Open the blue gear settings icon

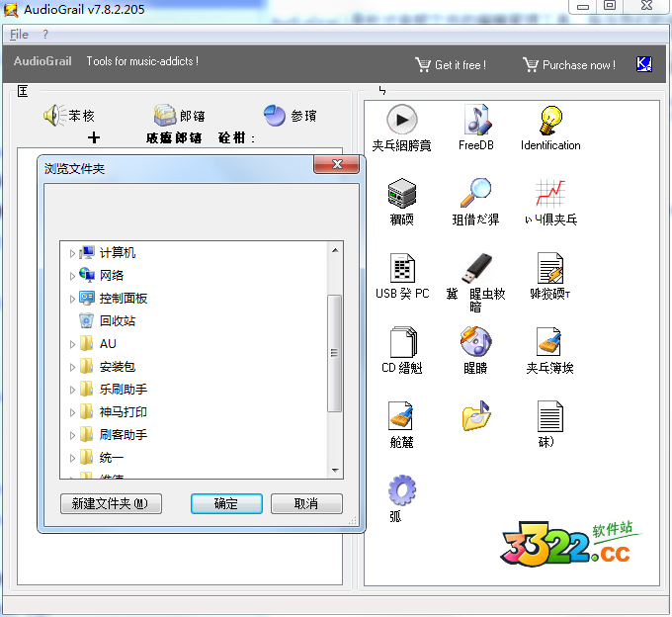(402, 489)
